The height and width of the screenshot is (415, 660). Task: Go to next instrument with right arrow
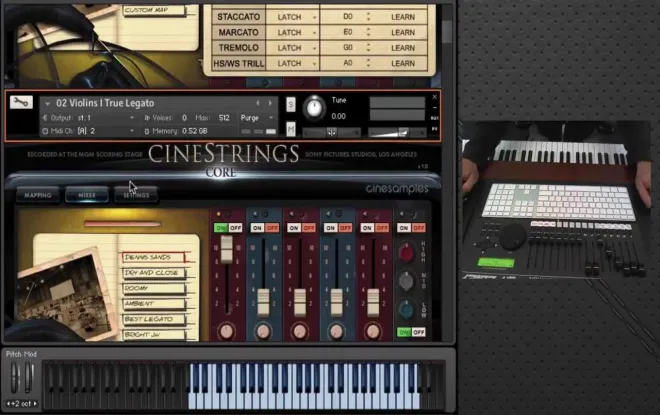pos(270,103)
